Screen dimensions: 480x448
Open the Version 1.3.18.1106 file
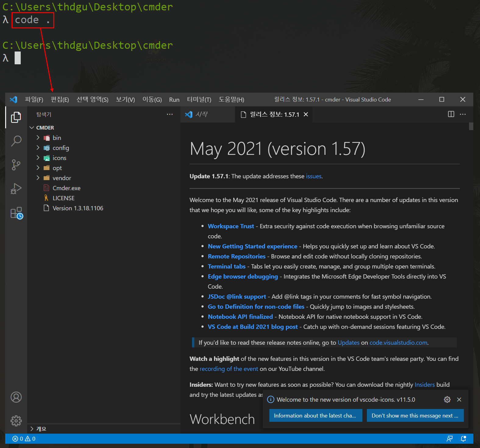pyautogui.click(x=104, y=208)
